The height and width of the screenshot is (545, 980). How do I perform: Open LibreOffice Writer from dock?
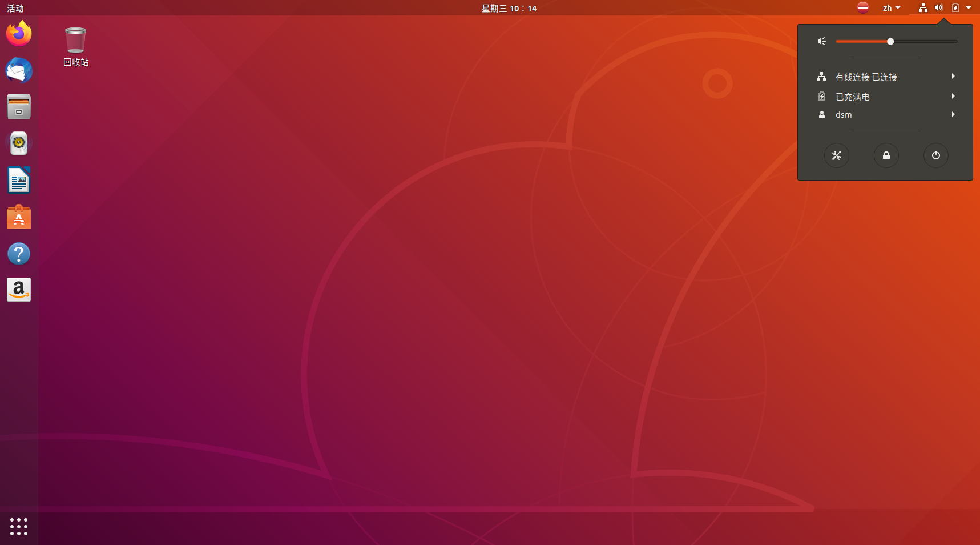pos(19,180)
